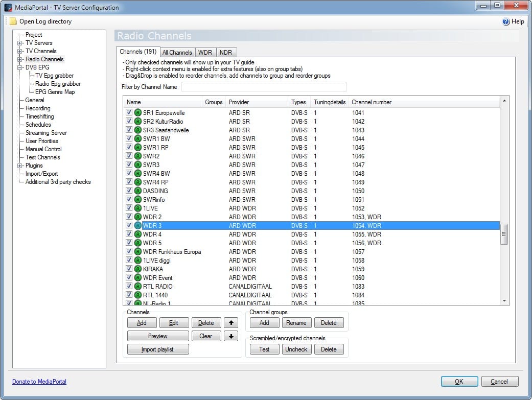Collapse the DVB EPG tree node
The width and height of the screenshot is (532, 400).
tap(20, 67)
